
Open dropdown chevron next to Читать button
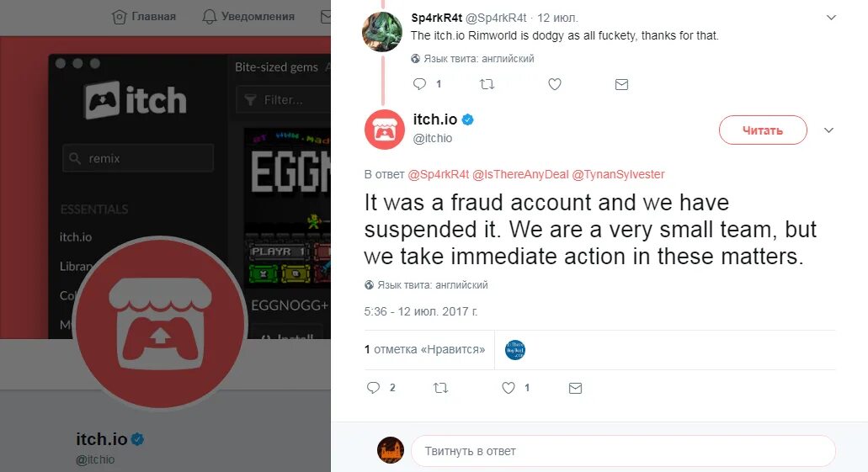(x=828, y=130)
